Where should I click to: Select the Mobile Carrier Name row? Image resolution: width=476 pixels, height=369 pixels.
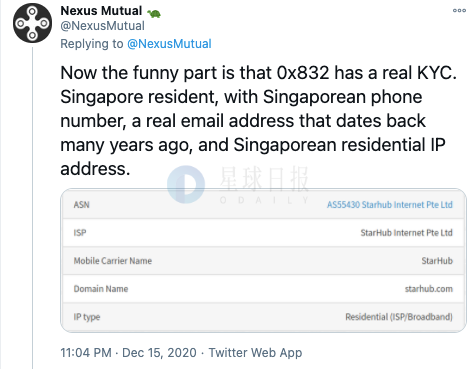point(263,261)
